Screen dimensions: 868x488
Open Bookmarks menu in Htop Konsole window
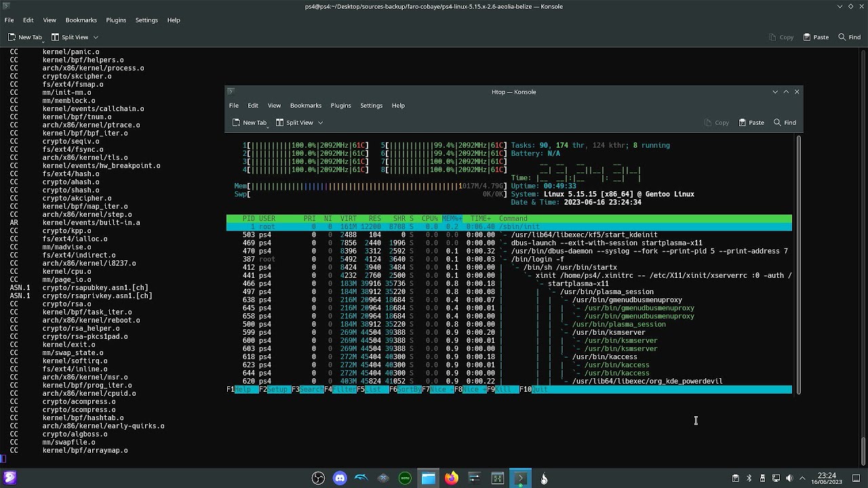tap(306, 106)
